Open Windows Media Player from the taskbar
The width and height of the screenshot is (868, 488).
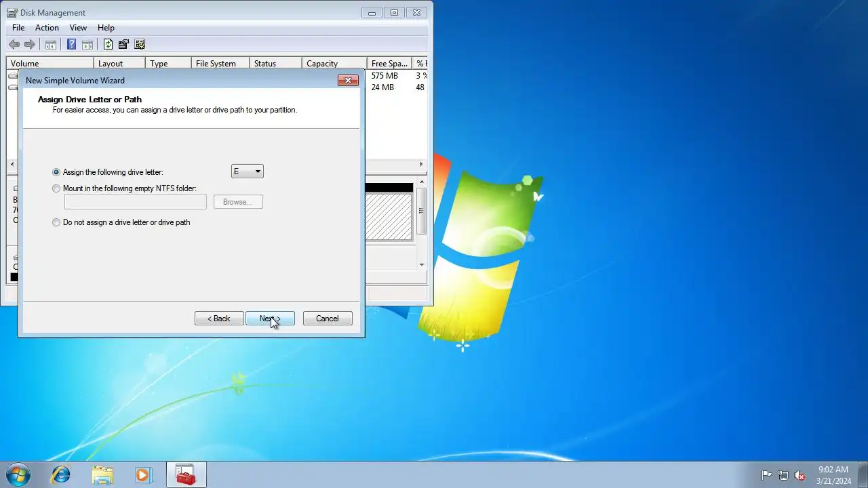[x=143, y=474]
